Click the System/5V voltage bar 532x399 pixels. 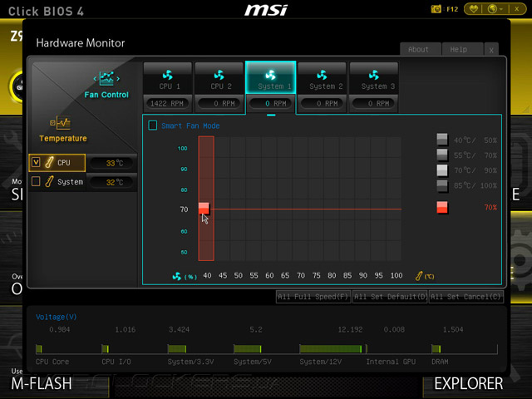pyautogui.click(x=248, y=349)
